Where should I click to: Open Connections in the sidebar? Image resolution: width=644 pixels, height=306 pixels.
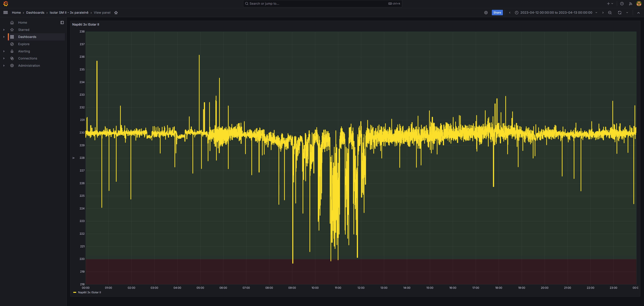coord(27,58)
